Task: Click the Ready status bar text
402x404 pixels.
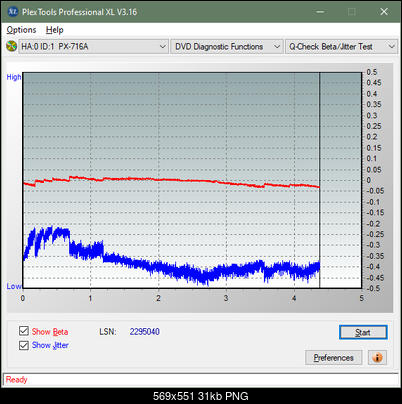Action: click(x=16, y=380)
